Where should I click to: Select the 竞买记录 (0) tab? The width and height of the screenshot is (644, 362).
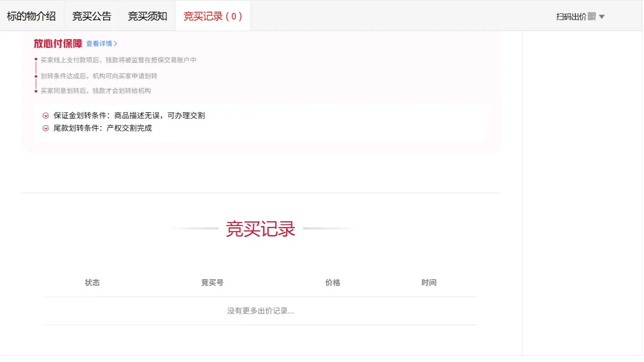(x=213, y=16)
